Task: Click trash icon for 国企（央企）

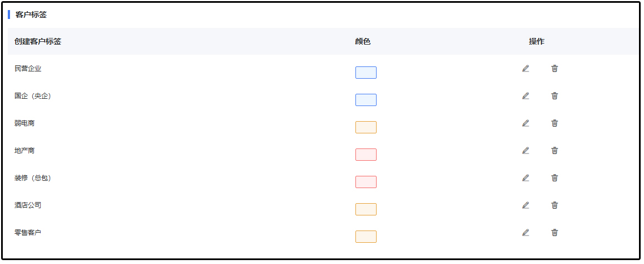Action: [x=554, y=96]
